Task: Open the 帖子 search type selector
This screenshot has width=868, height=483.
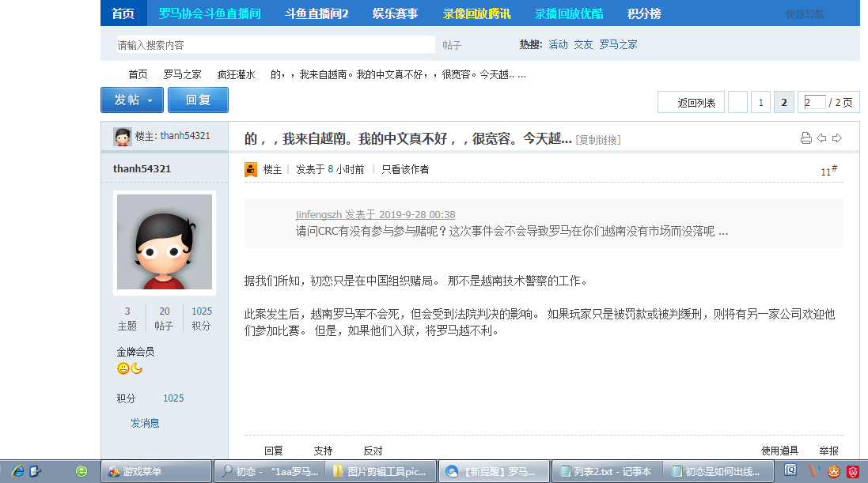Action: 452,45
